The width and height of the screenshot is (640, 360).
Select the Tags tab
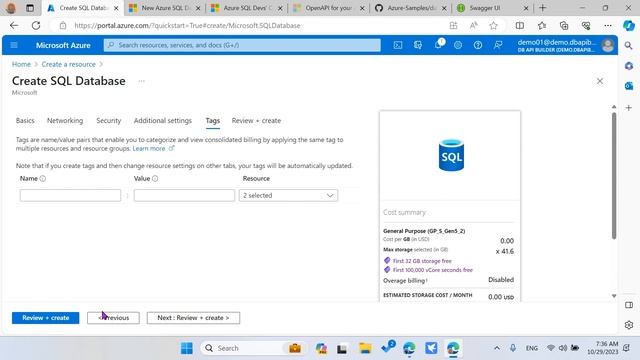tap(213, 120)
